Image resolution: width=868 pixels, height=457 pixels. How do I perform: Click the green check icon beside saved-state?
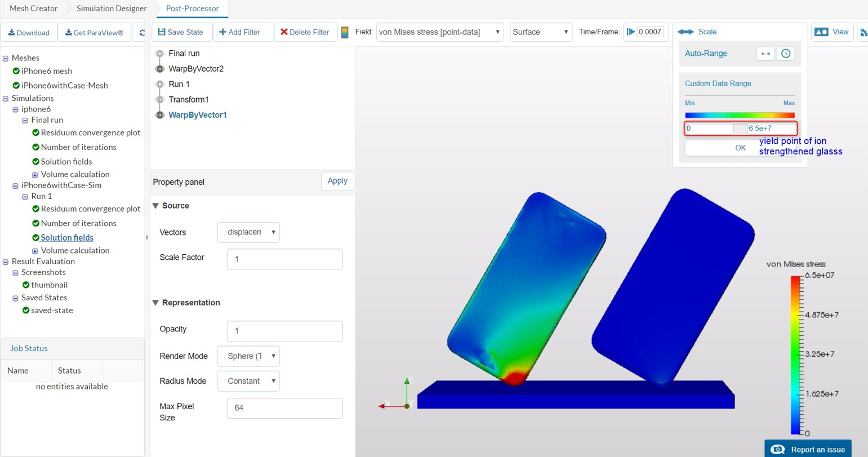click(26, 310)
